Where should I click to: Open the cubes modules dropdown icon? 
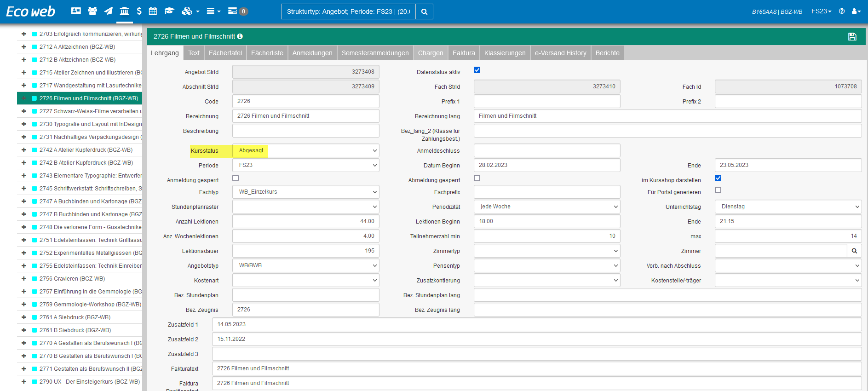tap(190, 11)
